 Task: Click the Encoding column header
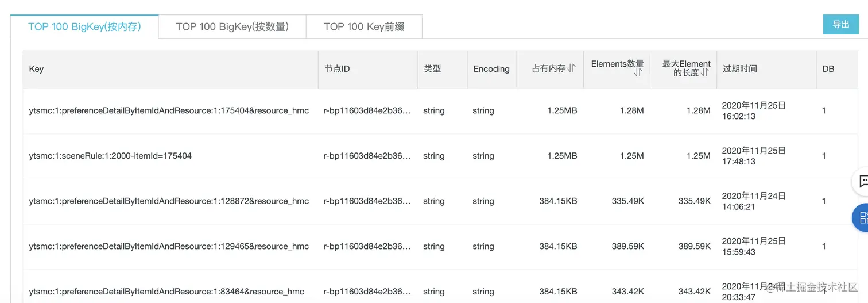click(x=491, y=69)
